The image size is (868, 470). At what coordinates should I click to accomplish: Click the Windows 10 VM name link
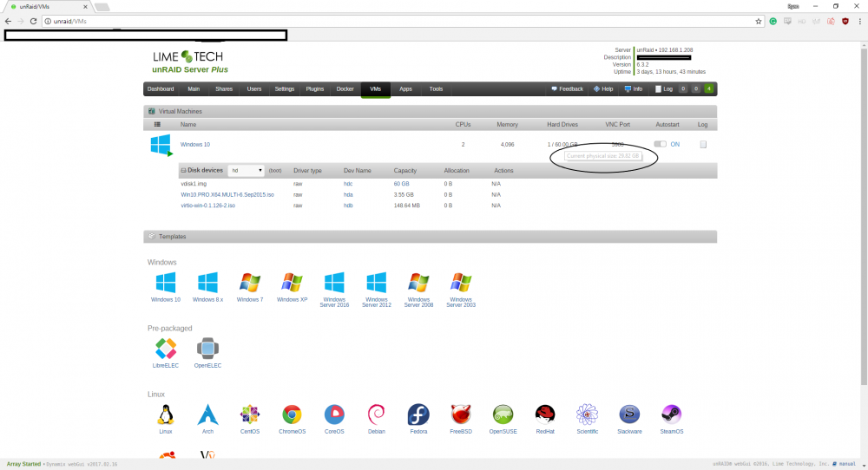click(x=194, y=145)
